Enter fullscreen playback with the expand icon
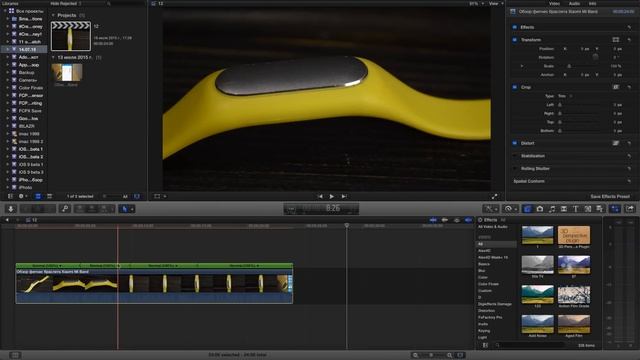640x360 pixels. [x=494, y=196]
